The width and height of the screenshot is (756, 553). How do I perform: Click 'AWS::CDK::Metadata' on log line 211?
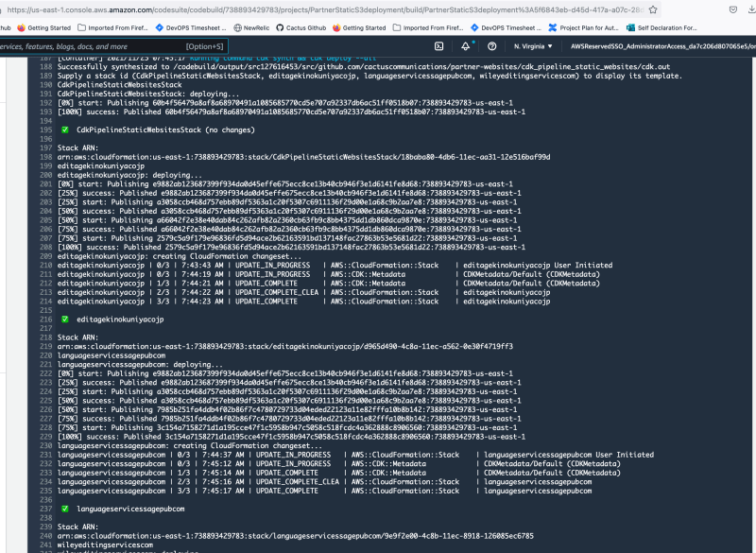click(x=368, y=274)
